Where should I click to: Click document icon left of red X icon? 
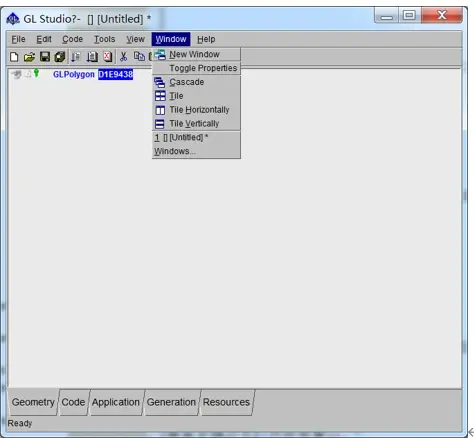click(92, 57)
